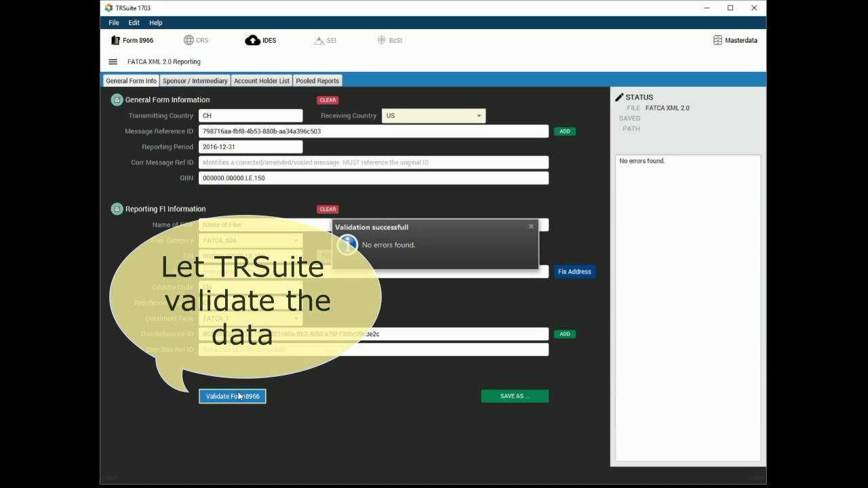Click ADD next to Message Reference ID

pos(565,131)
